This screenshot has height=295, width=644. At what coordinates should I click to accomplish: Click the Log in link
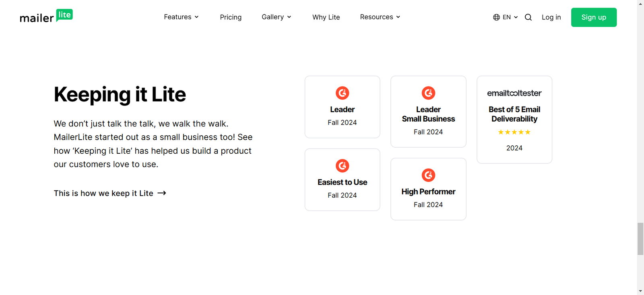tap(551, 17)
